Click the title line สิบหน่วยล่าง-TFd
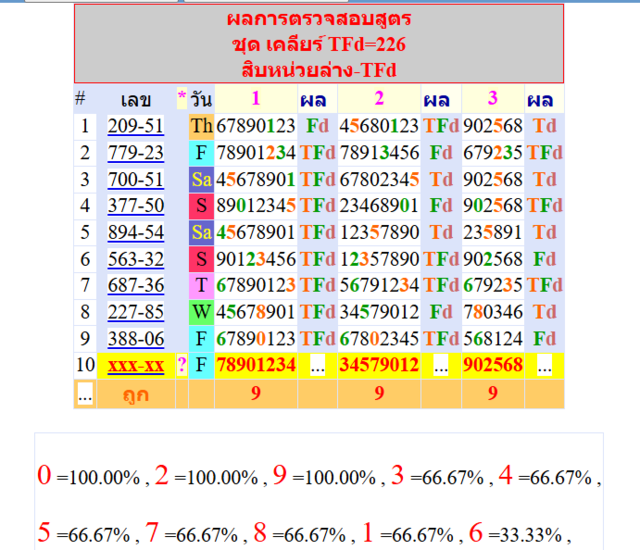Image resolution: width=640 pixels, height=550 pixels. [319, 70]
